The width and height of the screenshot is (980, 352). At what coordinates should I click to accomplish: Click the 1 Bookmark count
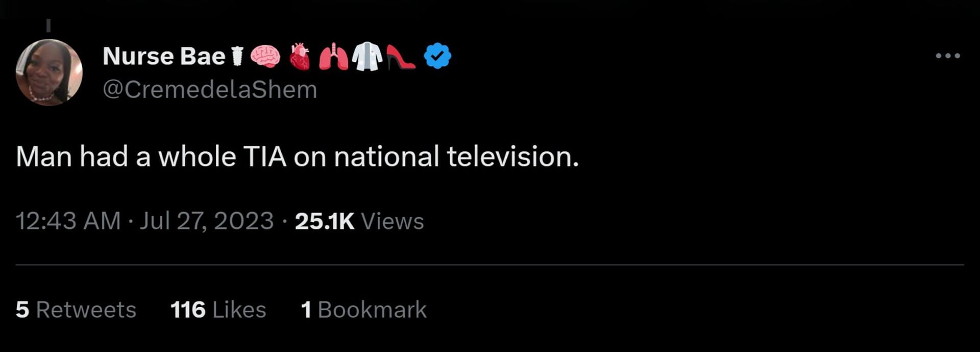click(x=363, y=310)
